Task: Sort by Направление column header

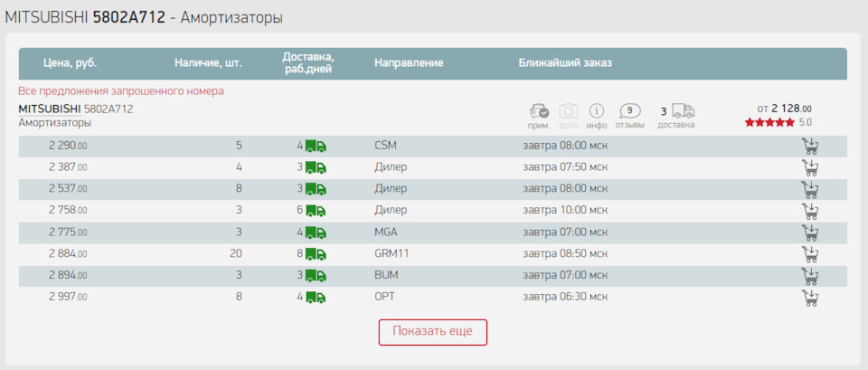Action: coord(409,63)
